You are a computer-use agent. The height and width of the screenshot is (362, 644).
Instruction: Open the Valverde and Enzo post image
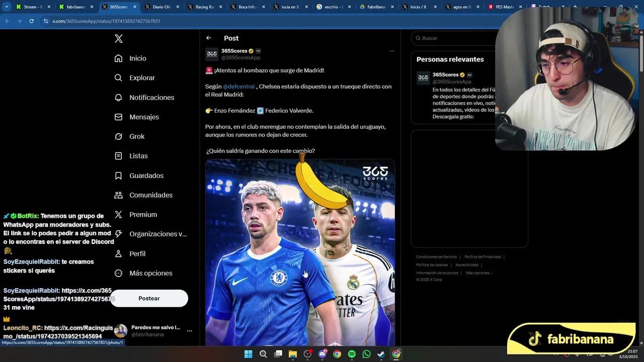300,252
